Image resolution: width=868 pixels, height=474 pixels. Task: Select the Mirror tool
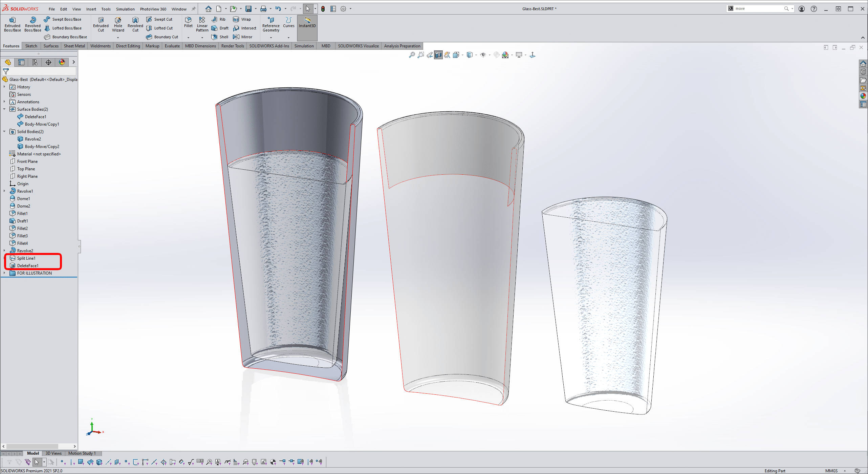pyautogui.click(x=243, y=37)
